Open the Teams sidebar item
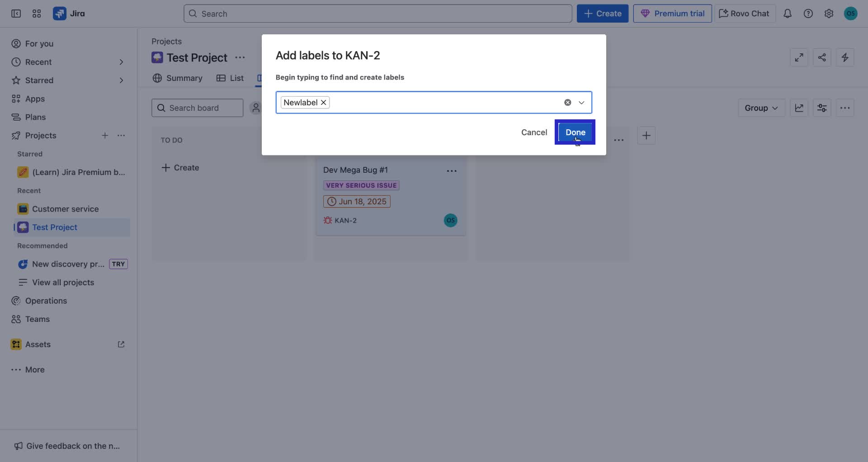 [x=36, y=319]
